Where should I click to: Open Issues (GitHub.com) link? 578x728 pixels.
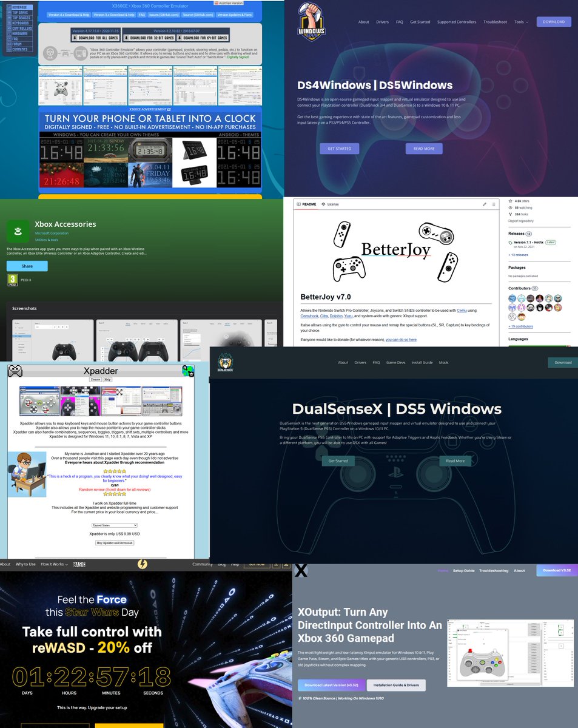164,15
